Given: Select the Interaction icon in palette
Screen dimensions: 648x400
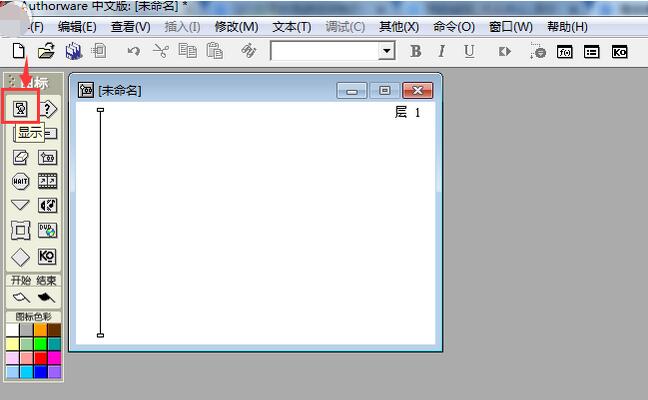Looking at the screenshot, I should pos(48,109).
